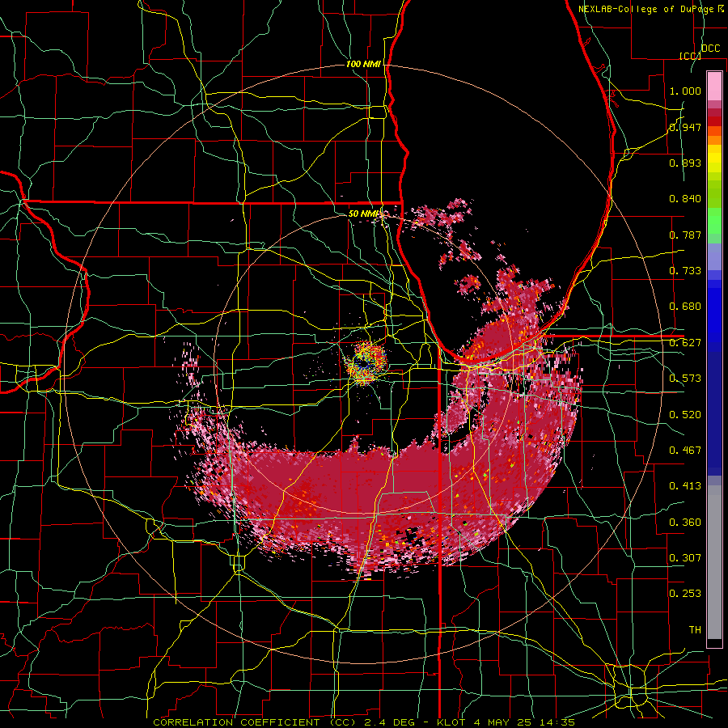Click the 0.307 scale value
The width and height of the screenshot is (728, 728).
[685, 557]
